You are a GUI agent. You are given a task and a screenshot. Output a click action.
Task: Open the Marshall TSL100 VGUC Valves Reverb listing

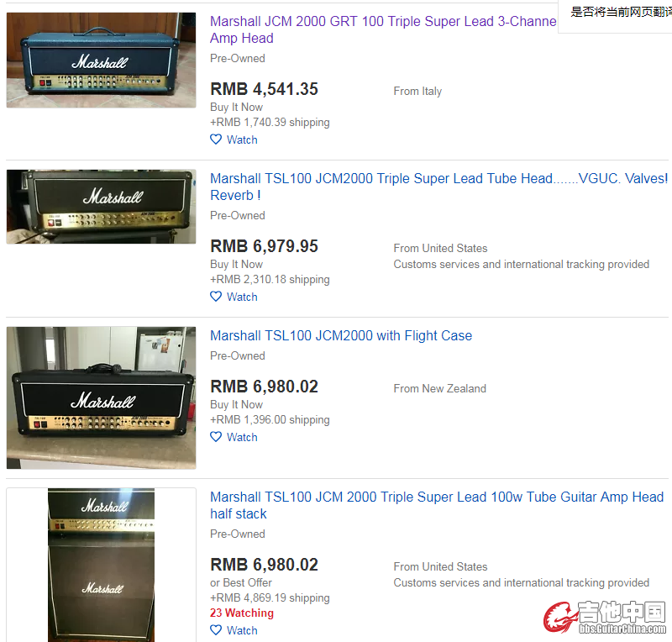pos(438,187)
